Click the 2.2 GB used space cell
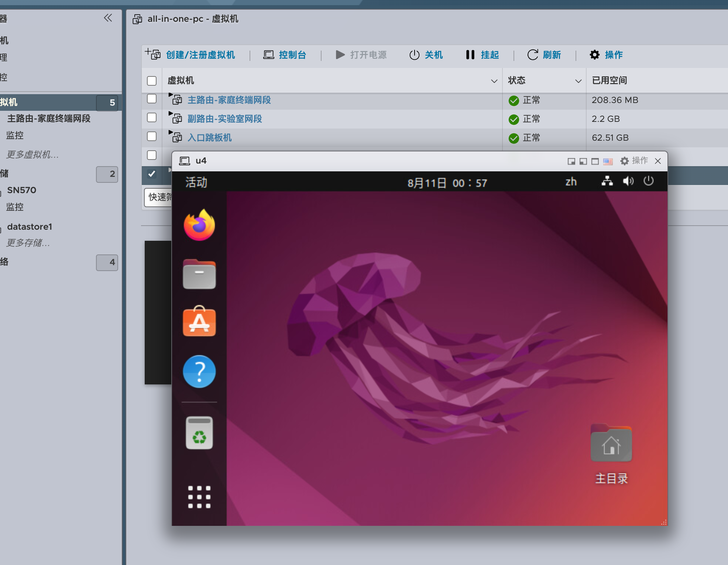 coord(606,119)
